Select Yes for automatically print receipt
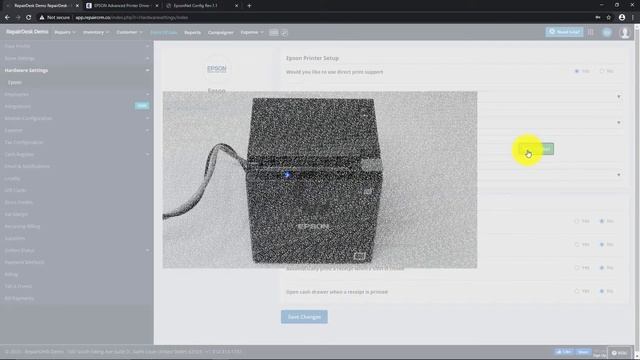Screen dimensions: 640x360 click(x=576, y=268)
